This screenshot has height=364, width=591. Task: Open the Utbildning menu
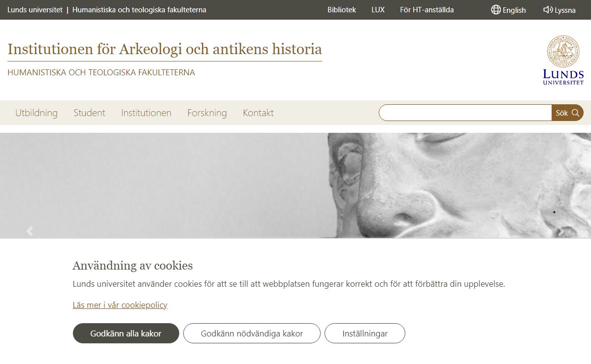(x=36, y=113)
